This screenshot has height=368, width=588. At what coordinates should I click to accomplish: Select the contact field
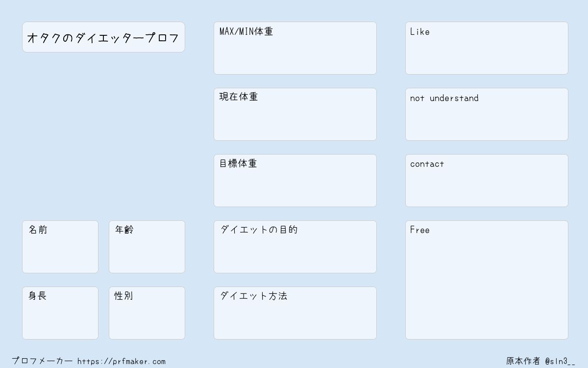pyautogui.click(x=487, y=181)
